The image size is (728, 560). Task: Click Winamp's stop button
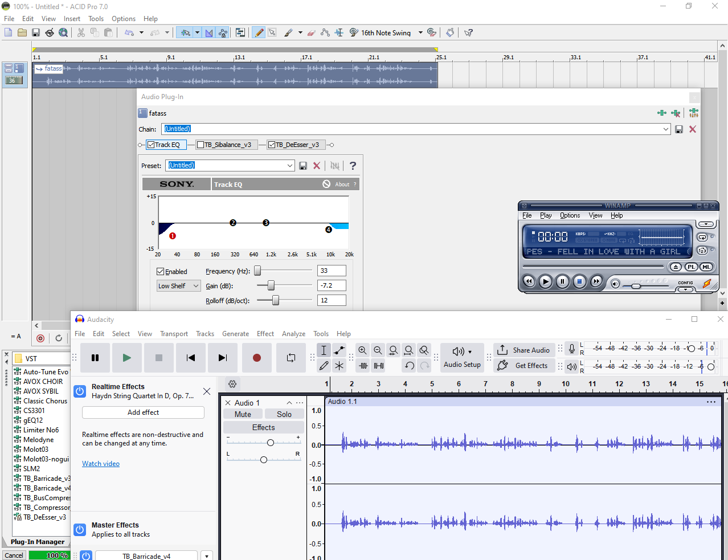coord(579,281)
